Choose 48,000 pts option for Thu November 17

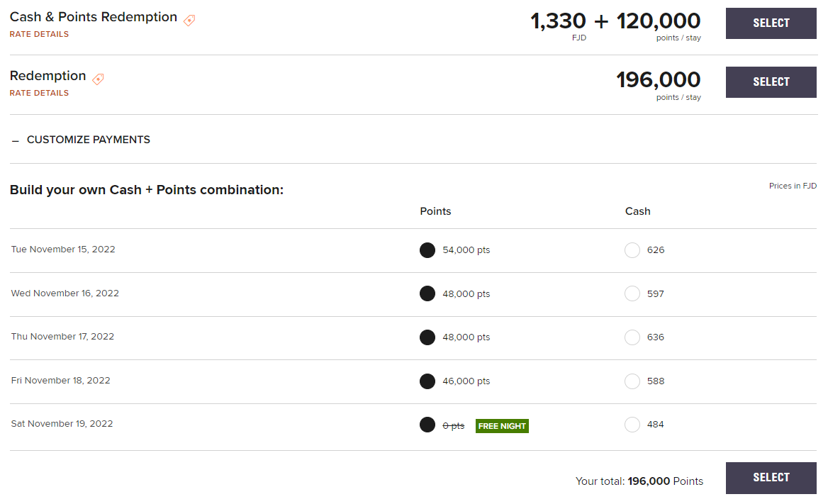pos(427,337)
